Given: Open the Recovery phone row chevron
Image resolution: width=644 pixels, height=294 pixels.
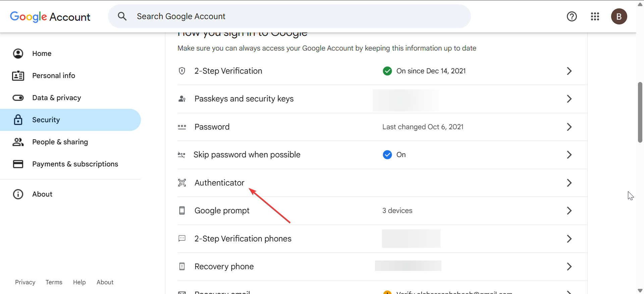Looking at the screenshot, I should click(569, 267).
